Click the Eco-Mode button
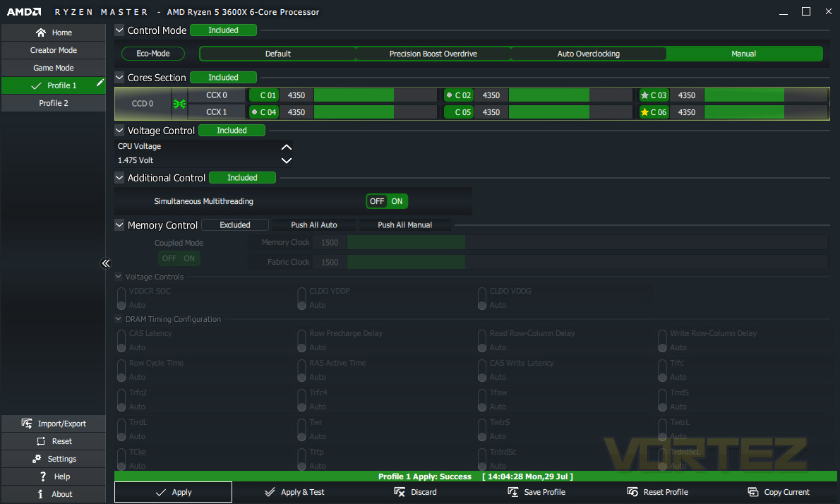This screenshot has height=504, width=840. [x=153, y=54]
